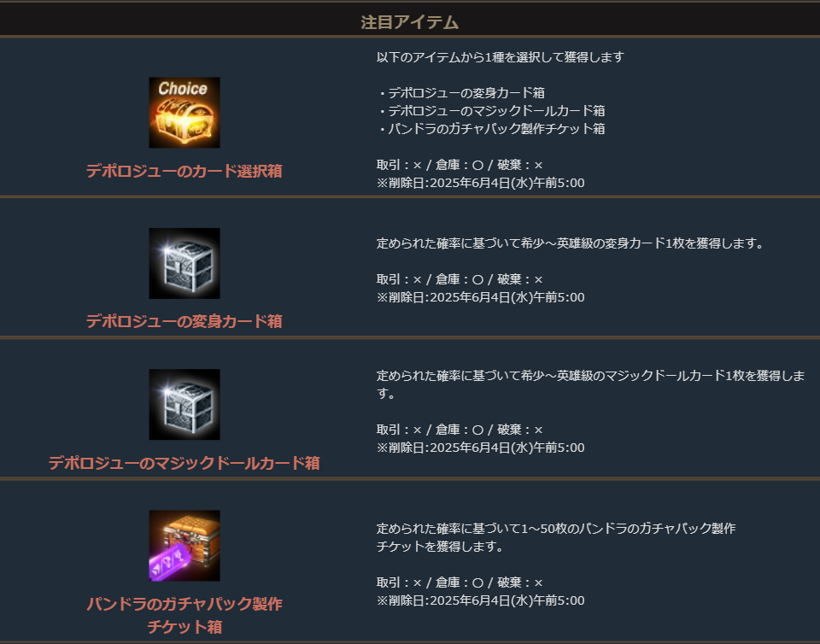Screen dimensions: 820x644
Task: Click the 変身カード1枚を獲得します description text
Action: [570, 243]
